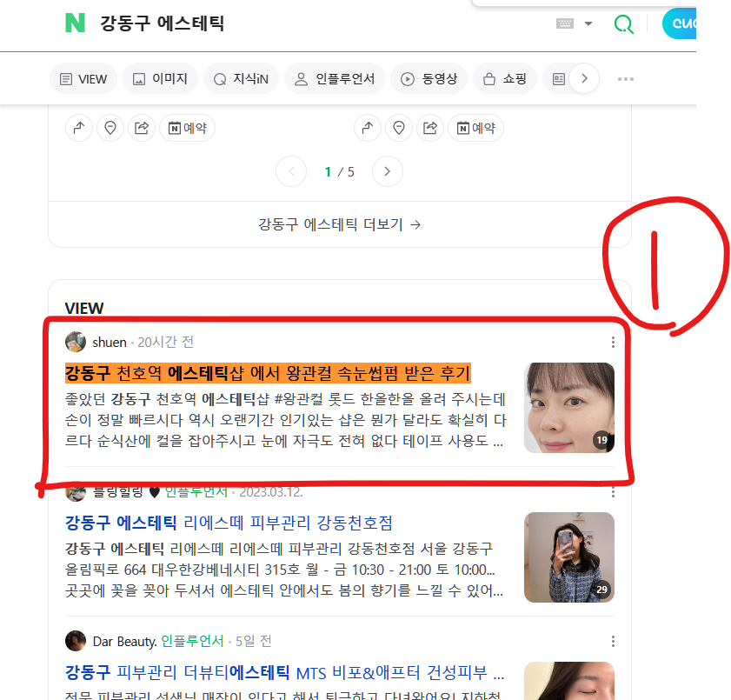The height and width of the screenshot is (700, 731).
Task: Open thumbnail with 19 photos badge
Action: click(x=568, y=408)
